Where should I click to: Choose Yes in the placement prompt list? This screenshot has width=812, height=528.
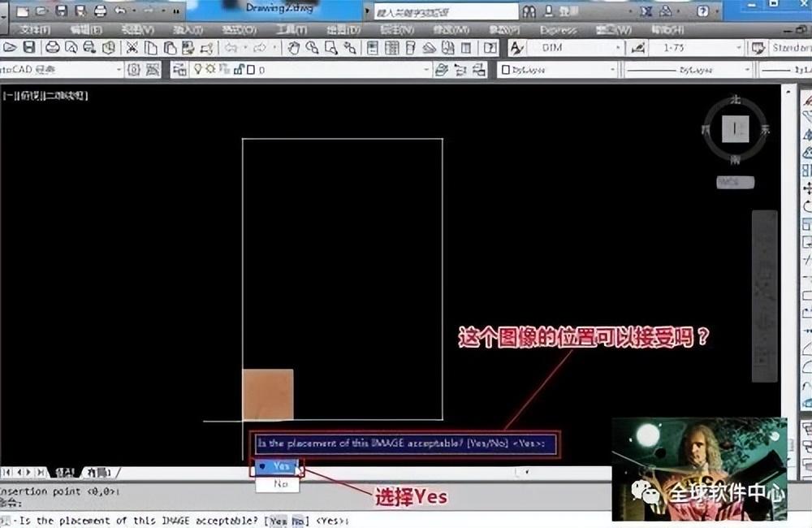click(x=277, y=466)
